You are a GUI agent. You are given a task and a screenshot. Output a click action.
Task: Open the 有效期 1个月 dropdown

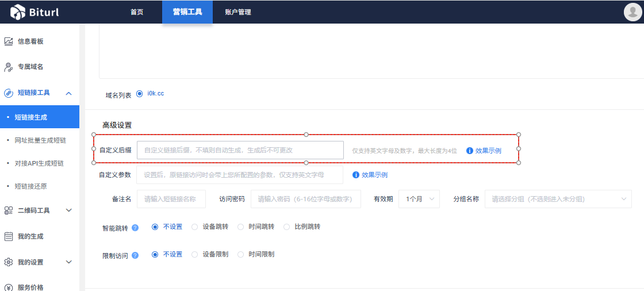point(419,199)
